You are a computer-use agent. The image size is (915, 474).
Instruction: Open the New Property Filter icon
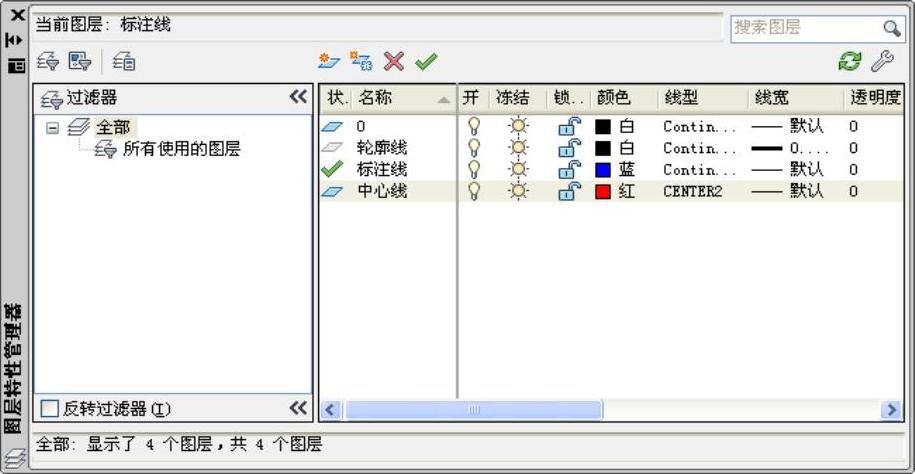[x=48, y=62]
